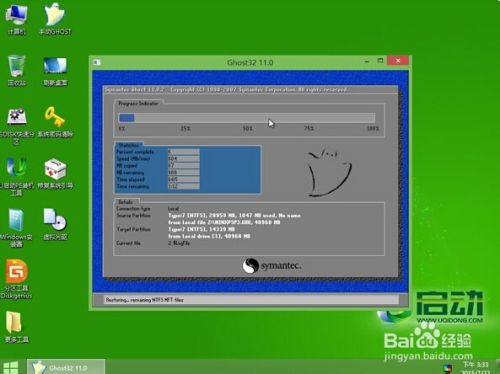Open the U启动PE装机工具 desktop icon

(x=16, y=177)
